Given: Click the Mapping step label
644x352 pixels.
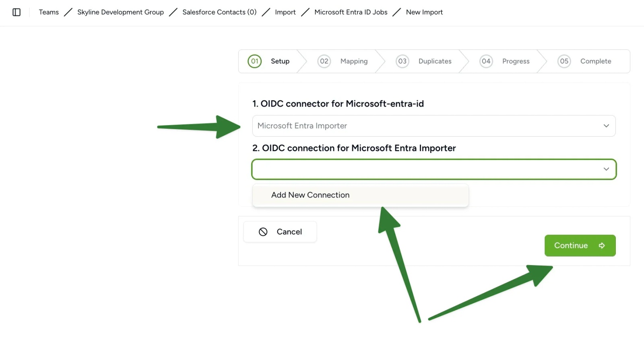Looking at the screenshot, I should [x=354, y=61].
